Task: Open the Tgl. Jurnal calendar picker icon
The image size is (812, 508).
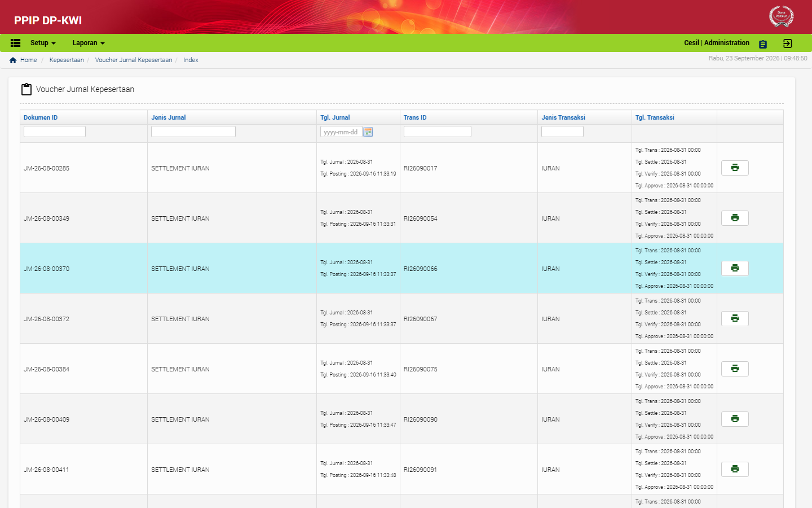Action: coord(368,132)
